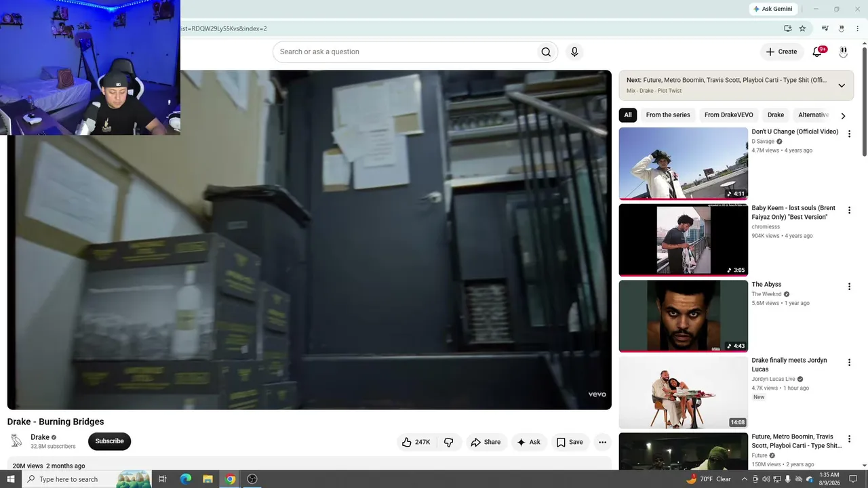This screenshot has height=488, width=868.
Task: Click the Create button
Action: tap(781, 52)
